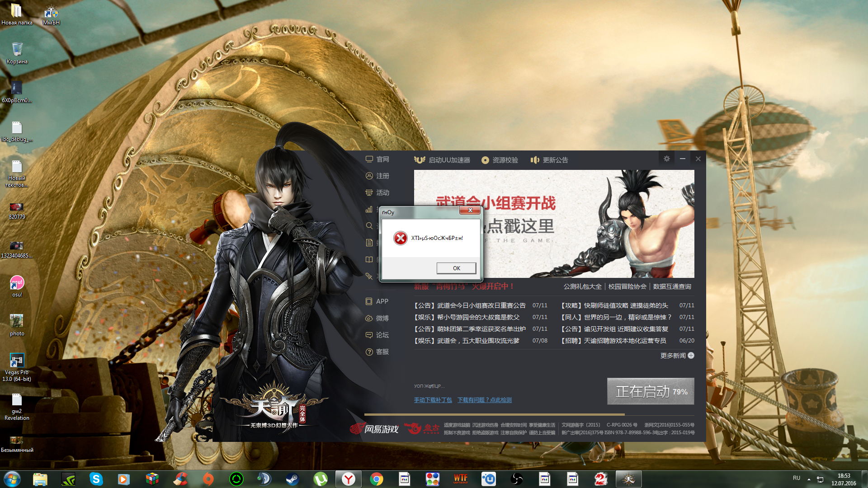Viewport: 868px width, 488px height.
Task: Open launcher settings gear icon
Action: 666,159
